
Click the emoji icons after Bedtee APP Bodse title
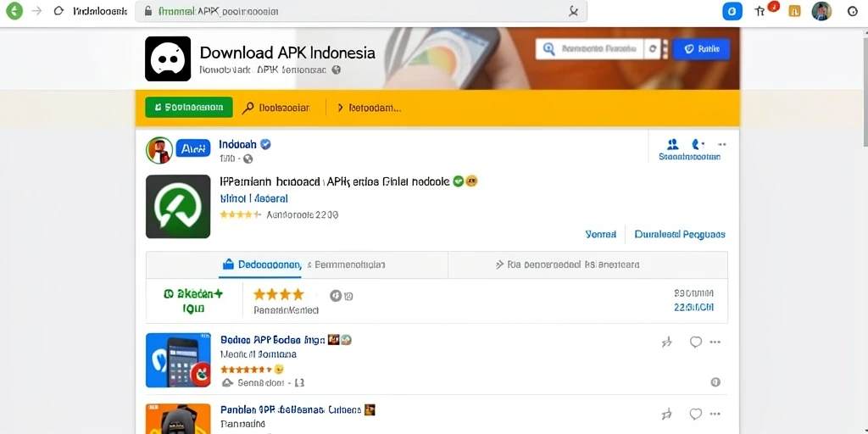pyautogui.click(x=339, y=340)
